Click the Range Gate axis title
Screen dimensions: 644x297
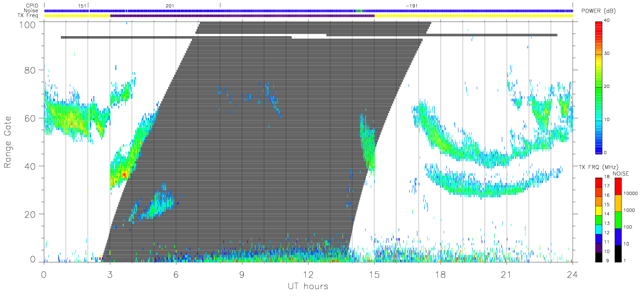(8, 142)
